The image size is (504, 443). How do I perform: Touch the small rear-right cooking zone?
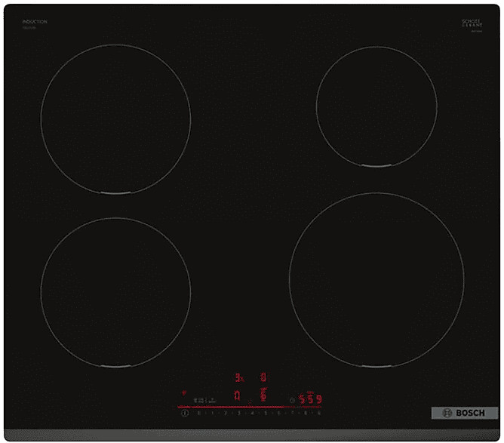(376, 105)
